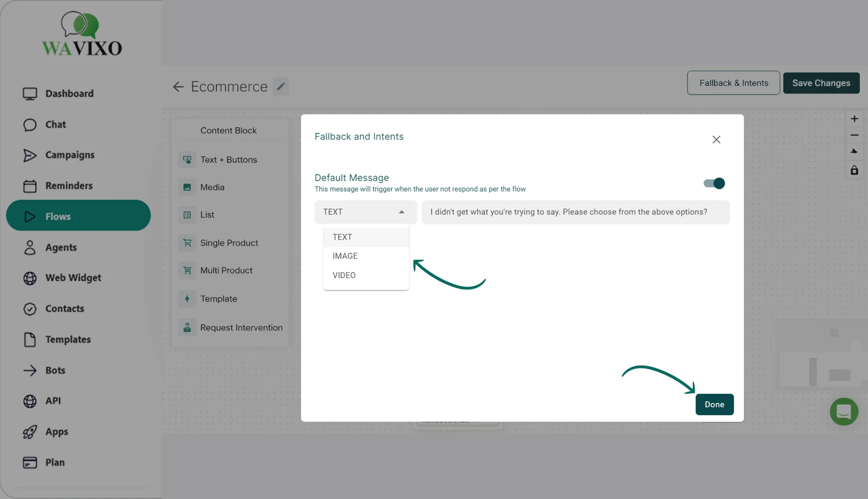868x499 pixels.
Task: Navigate to Web Widget in sidebar
Action: click(73, 278)
